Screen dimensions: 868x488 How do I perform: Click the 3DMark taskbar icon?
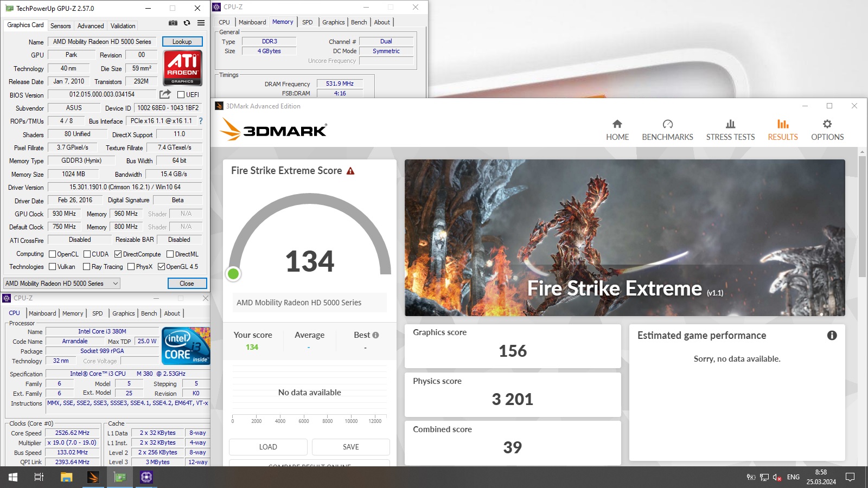pos(93,477)
